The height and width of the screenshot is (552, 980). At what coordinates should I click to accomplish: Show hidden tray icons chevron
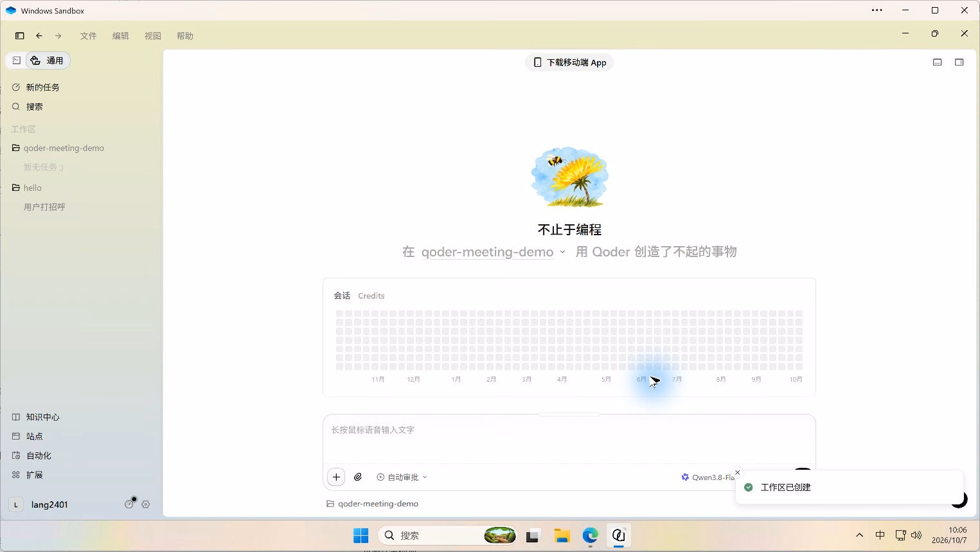click(x=859, y=535)
